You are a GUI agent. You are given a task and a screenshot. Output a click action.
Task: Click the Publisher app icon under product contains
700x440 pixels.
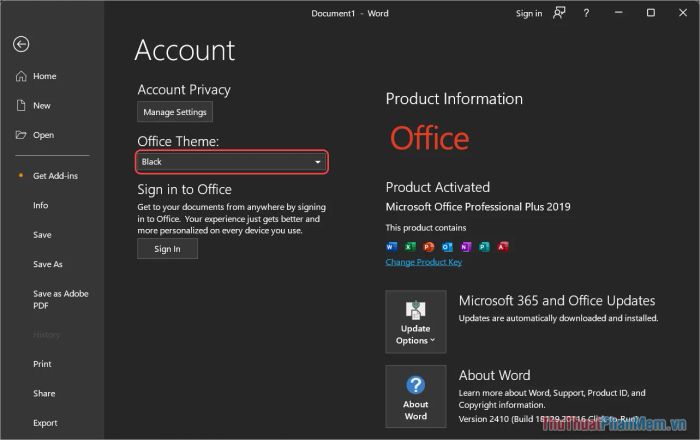pos(484,246)
